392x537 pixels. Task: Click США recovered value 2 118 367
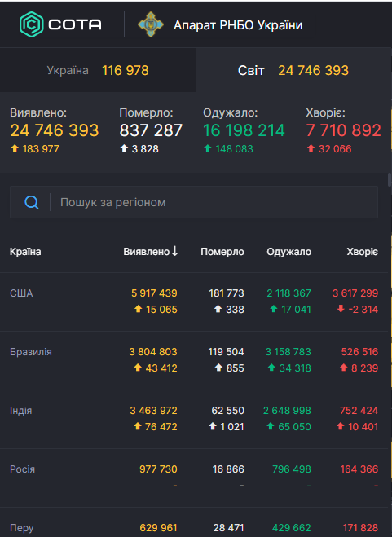288,293
